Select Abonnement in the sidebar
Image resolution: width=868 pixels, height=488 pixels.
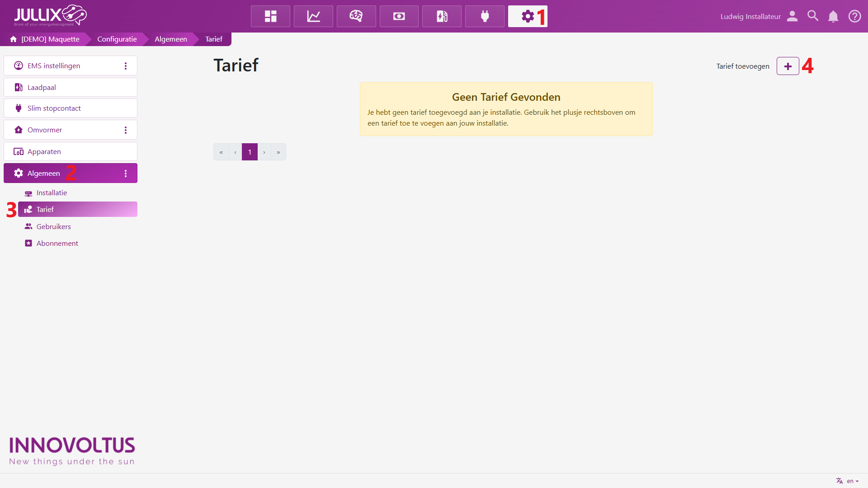[x=57, y=243]
